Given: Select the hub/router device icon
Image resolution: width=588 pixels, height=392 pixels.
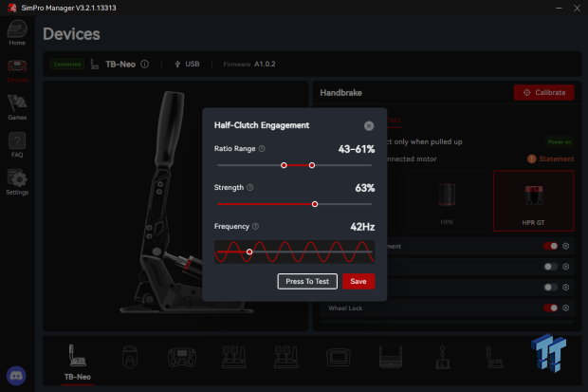Looking at the screenshot, I should point(391,357).
